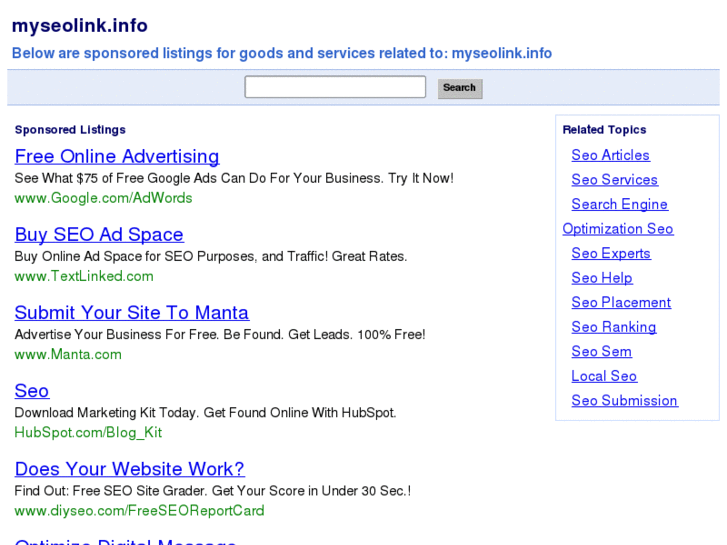This screenshot has height=545, width=727.
Task: Open the Submit Your Site To Manta link
Action: pyautogui.click(x=132, y=312)
